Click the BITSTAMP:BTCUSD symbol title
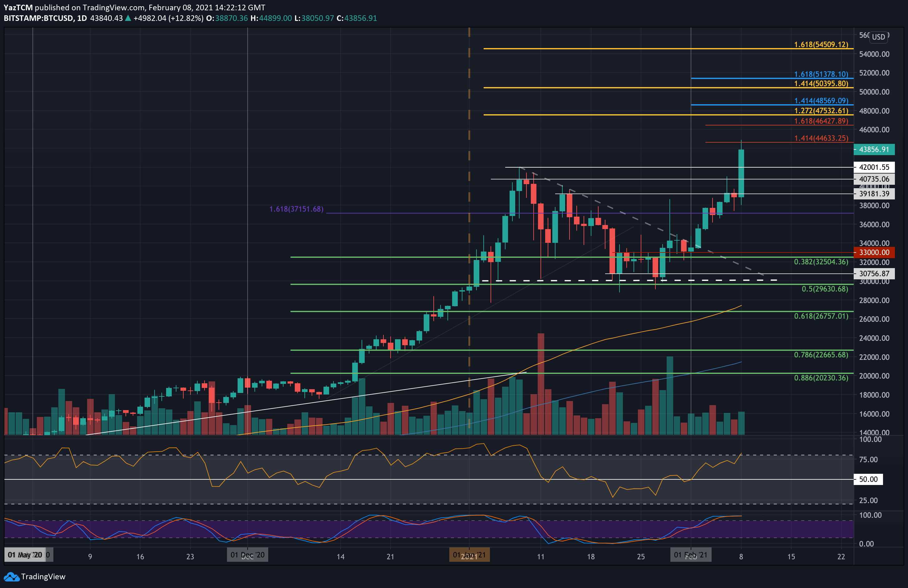908x588 pixels. coord(38,18)
